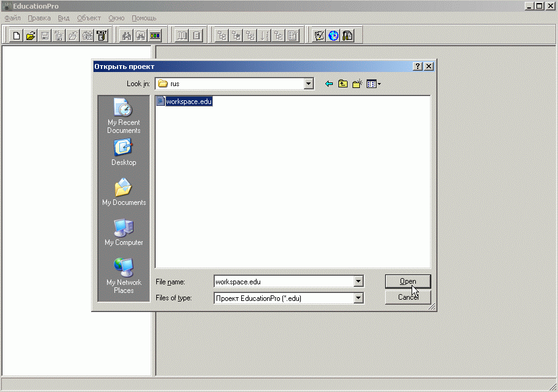Viewport: 558px width, 392px height.
Task: Click the globe icon in the toolbar
Action: click(x=333, y=36)
